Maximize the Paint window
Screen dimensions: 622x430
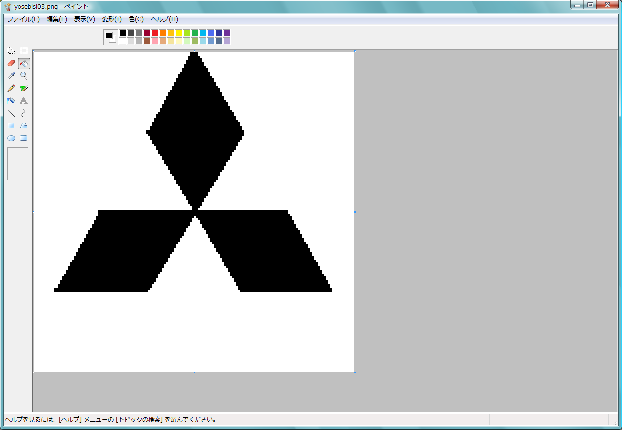click(x=590, y=4)
